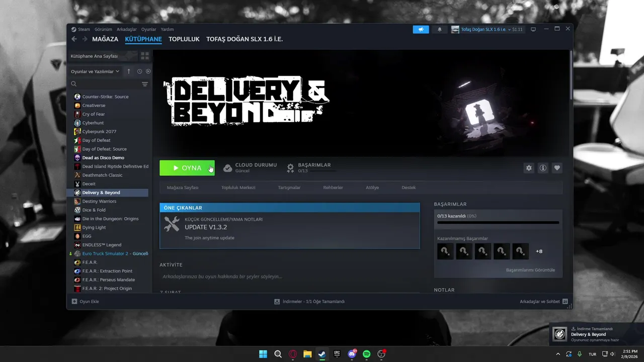Open the TOFAŞ DOĞAN SLX 1.6 İ.E. profile tab

click(245, 39)
